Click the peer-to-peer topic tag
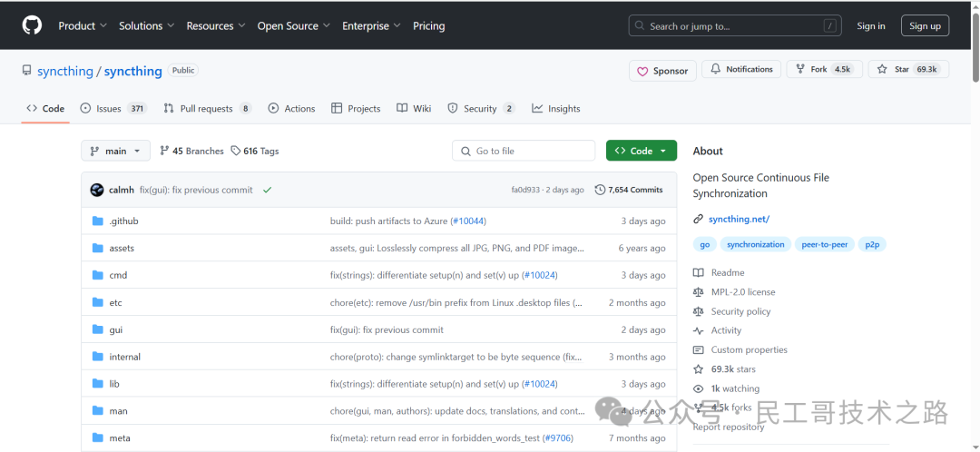 [824, 244]
